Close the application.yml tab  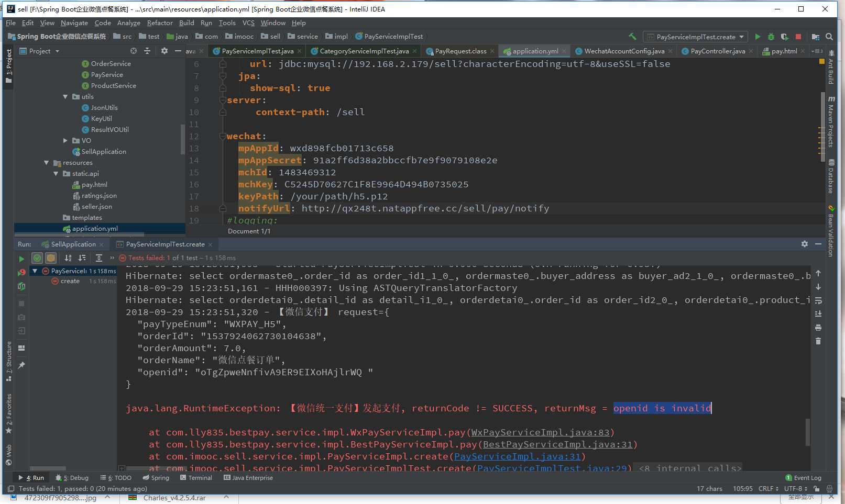click(x=564, y=51)
